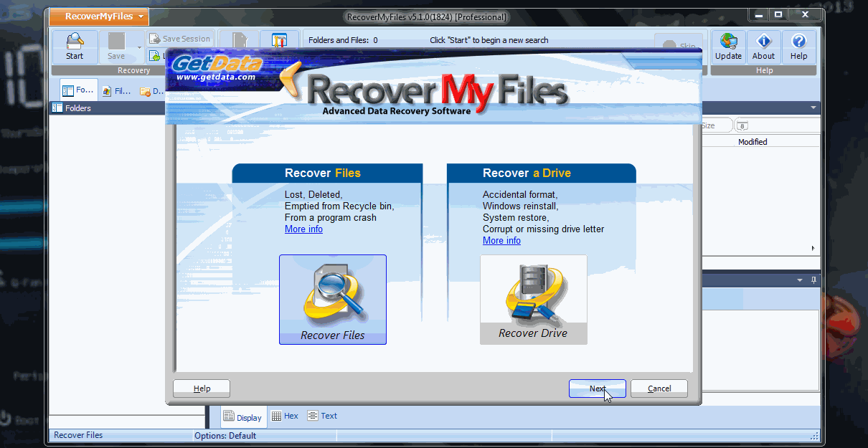Switch to the Text preview tab

[x=322, y=416]
